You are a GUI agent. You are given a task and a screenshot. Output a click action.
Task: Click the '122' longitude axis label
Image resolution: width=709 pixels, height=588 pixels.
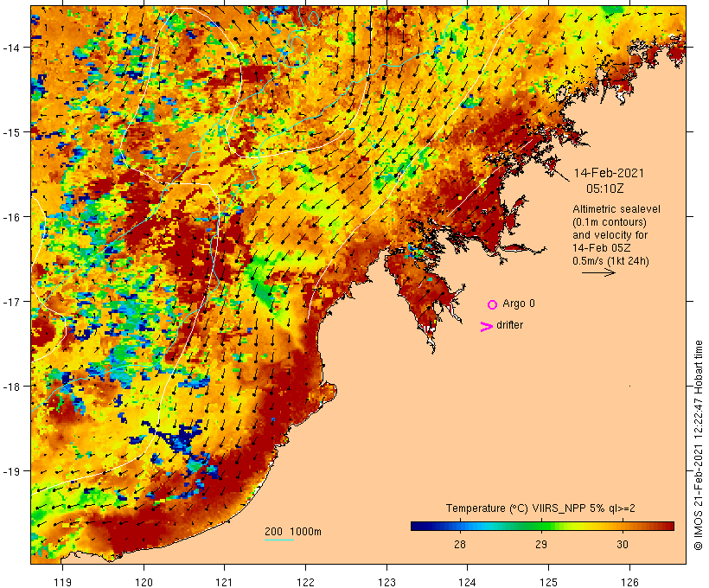(306, 582)
